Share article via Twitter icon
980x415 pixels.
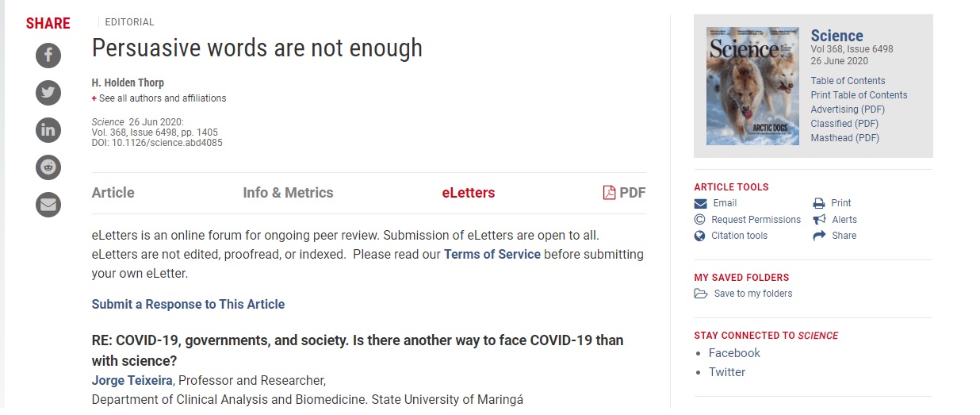(48, 92)
